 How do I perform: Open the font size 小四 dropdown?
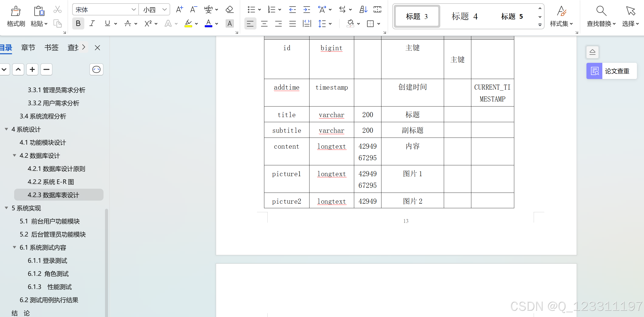click(x=165, y=10)
